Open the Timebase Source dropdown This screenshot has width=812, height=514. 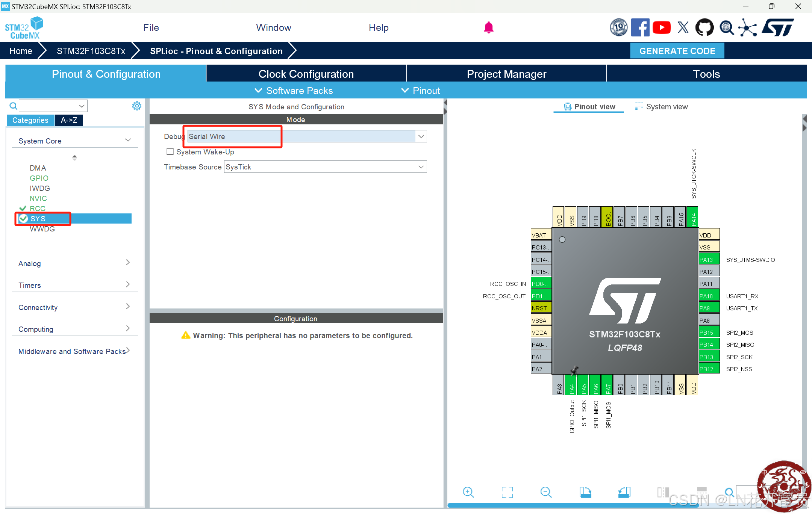pyautogui.click(x=421, y=167)
